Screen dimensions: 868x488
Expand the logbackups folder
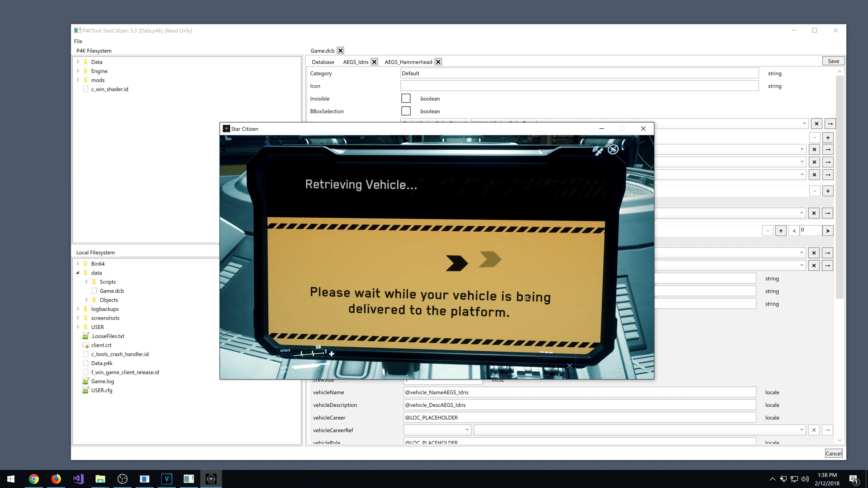click(x=78, y=309)
